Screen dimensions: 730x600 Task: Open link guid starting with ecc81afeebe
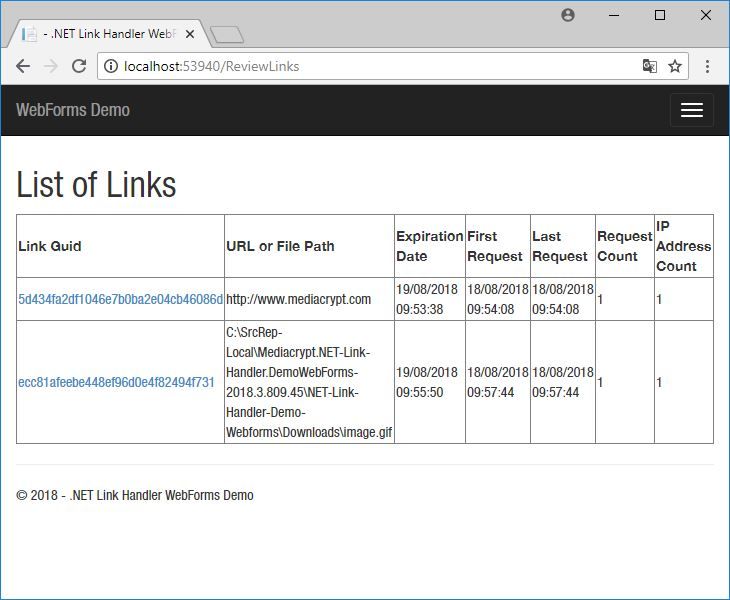click(116, 382)
